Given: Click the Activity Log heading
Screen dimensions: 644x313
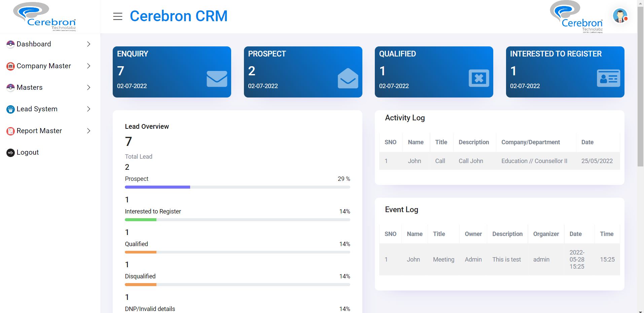Looking at the screenshot, I should click(405, 118).
